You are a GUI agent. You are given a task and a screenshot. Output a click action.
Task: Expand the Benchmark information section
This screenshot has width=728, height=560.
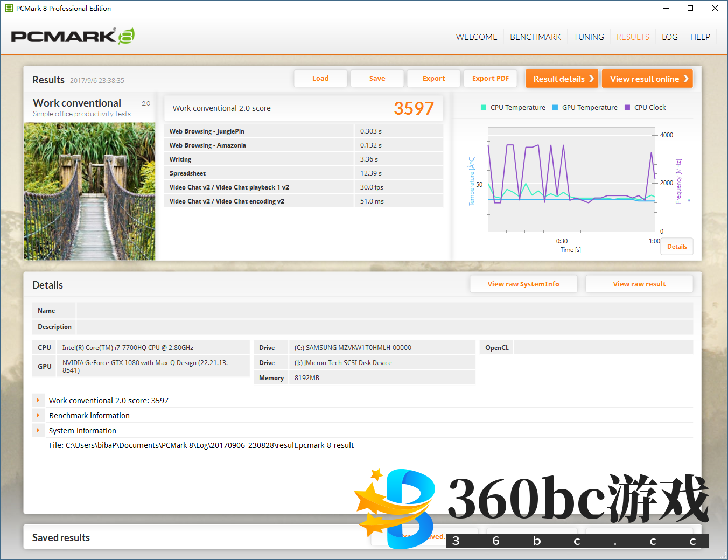click(38, 416)
